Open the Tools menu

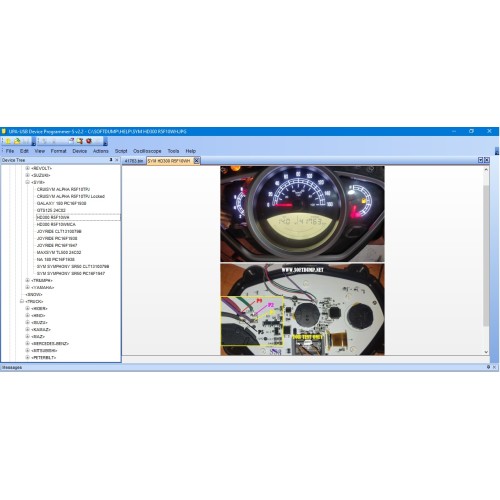coord(173,151)
